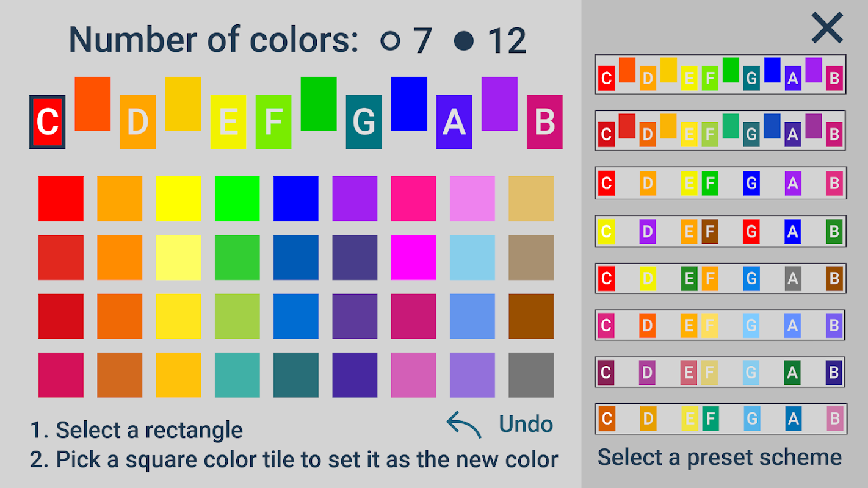Select the teal G note rectangle
This screenshot has width=868, height=488.
[x=364, y=122]
